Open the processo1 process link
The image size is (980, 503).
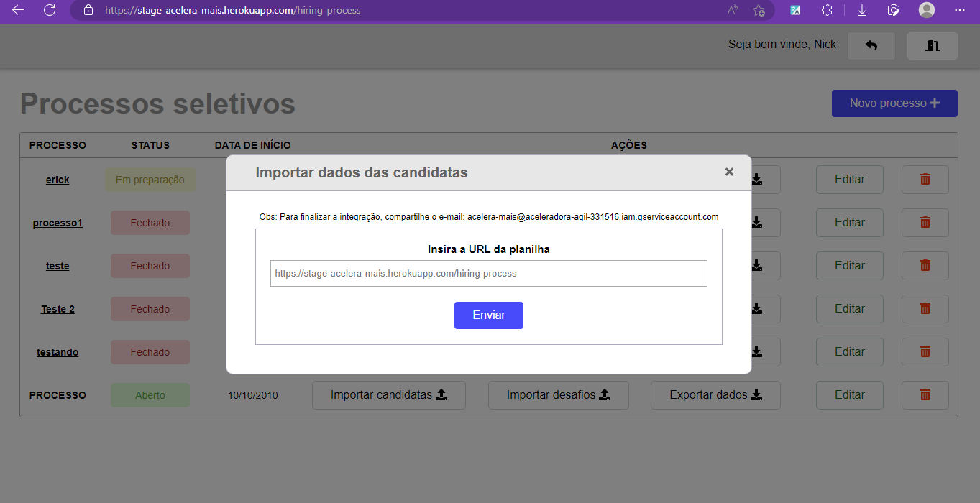tap(57, 222)
